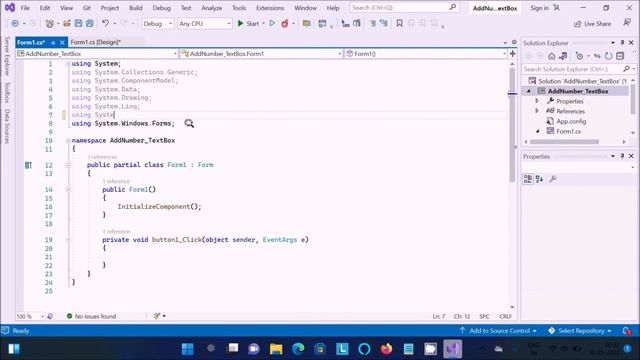Click Select Repository in status bar
The width and height of the screenshot is (640, 360).
click(580, 331)
